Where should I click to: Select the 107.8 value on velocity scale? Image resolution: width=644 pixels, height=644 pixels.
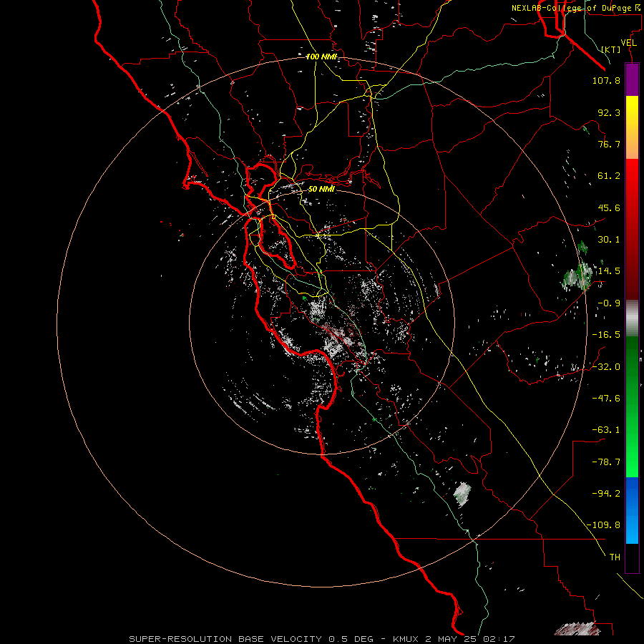pos(606,80)
